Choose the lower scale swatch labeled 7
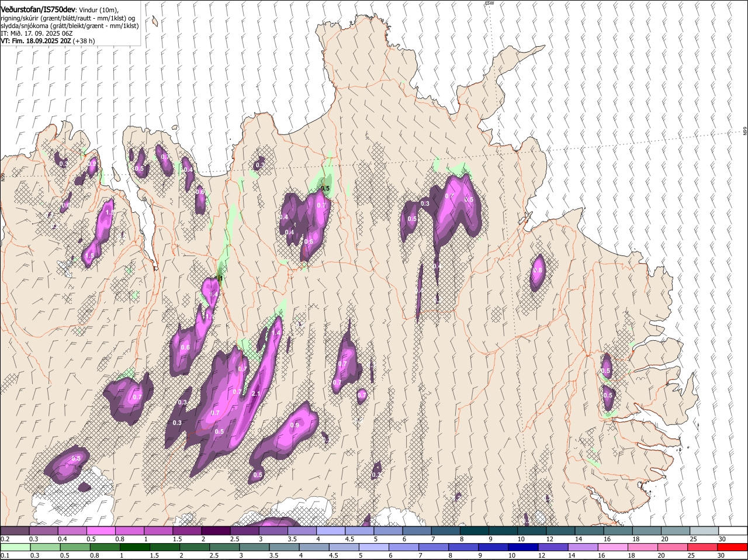Viewport: 748px width, 560px height. click(x=434, y=547)
